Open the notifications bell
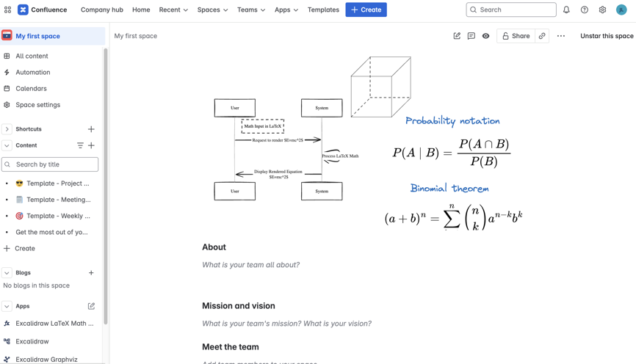 (x=566, y=10)
